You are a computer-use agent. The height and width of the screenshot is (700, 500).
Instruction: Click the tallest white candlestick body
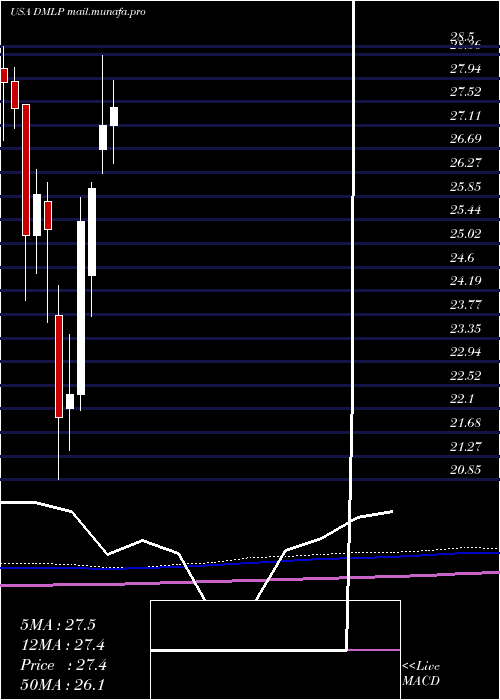81,308
